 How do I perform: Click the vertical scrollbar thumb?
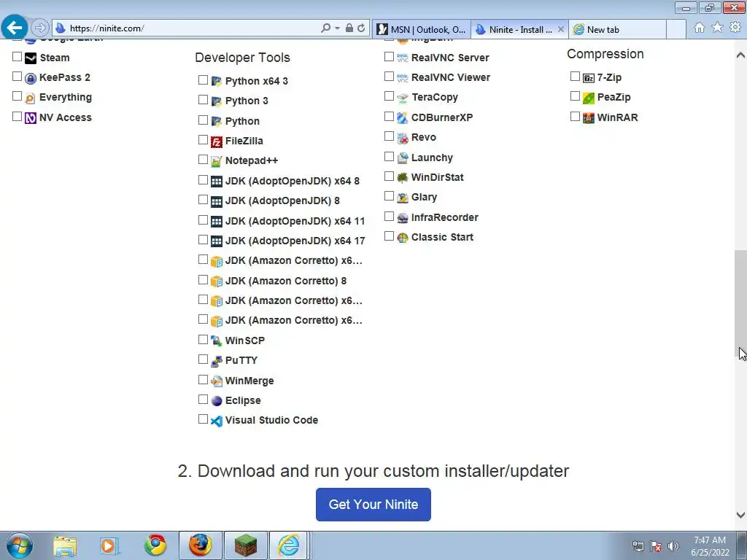(x=740, y=305)
